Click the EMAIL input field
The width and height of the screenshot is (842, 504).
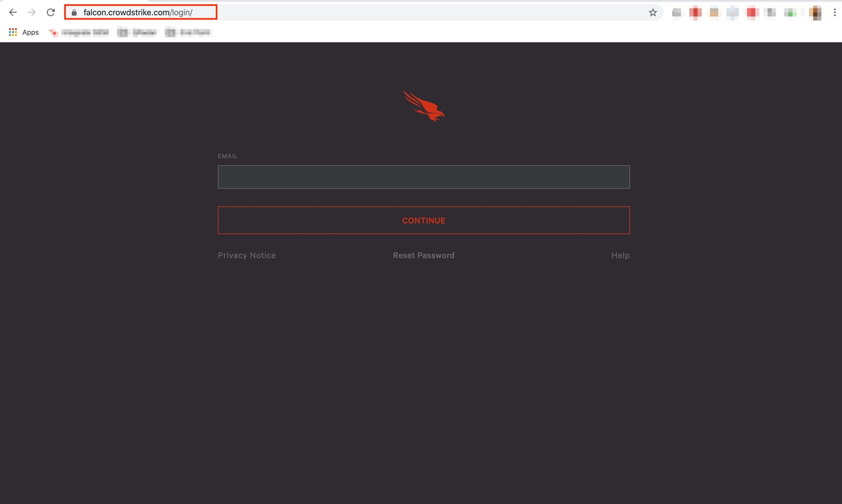tap(423, 176)
